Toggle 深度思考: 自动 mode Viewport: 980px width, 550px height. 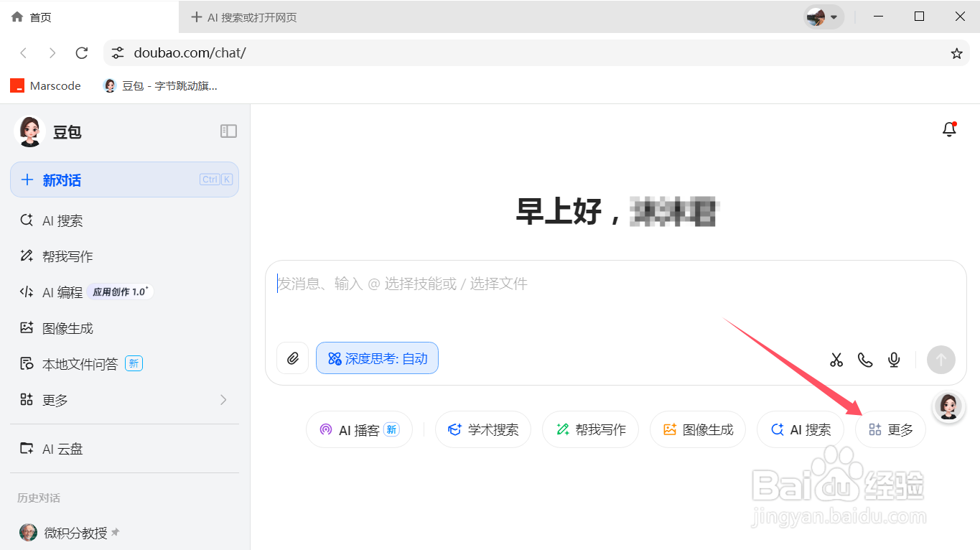[377, 358]
